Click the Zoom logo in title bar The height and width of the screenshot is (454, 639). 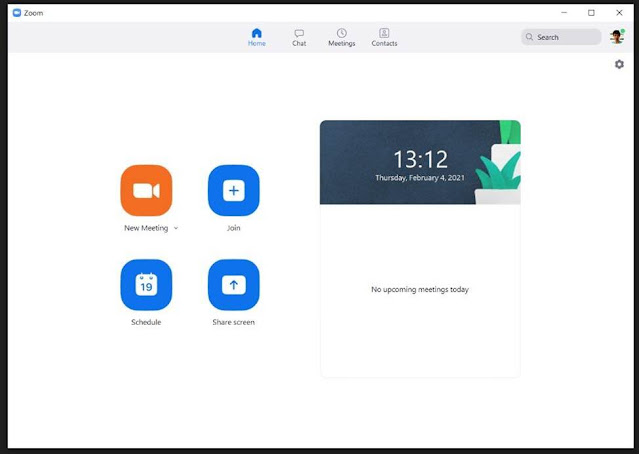point(17,13)
